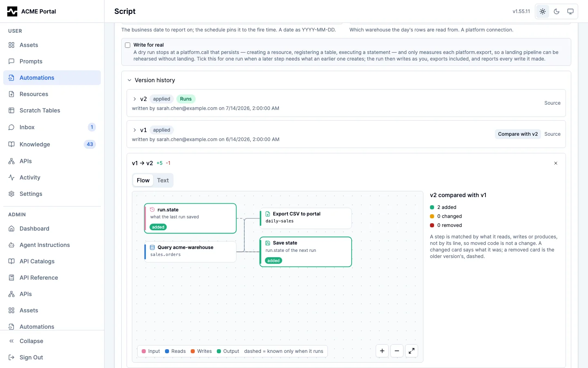Screen dimensions: 588x368
Task: Close the v1 to v2 comparison panel
Action: pos(556,163)
